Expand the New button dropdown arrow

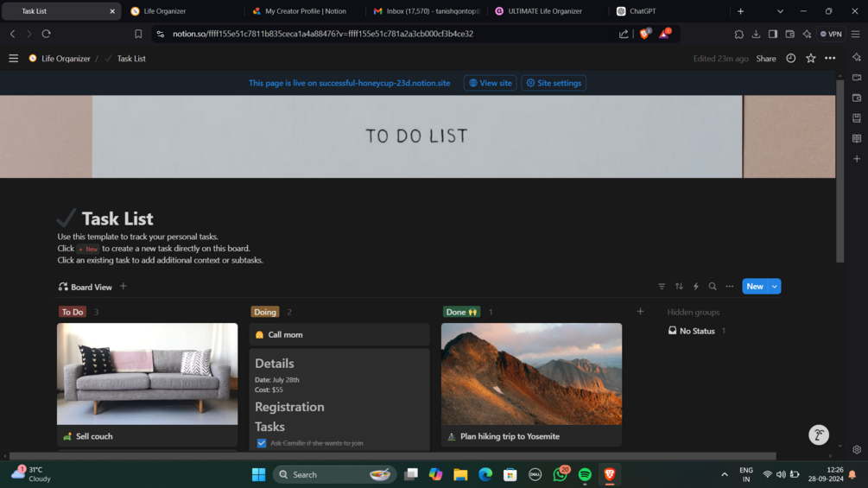775,287
